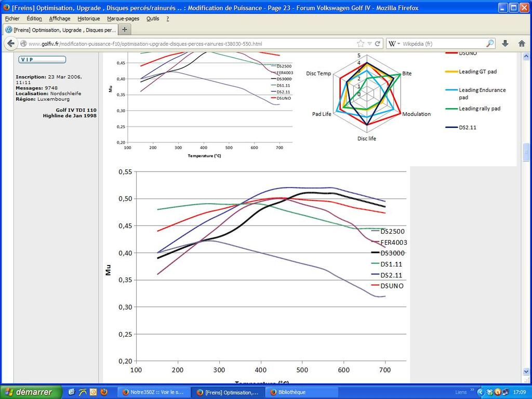Click the search magnifier icon
532x399 pixels.
point(490,44)
